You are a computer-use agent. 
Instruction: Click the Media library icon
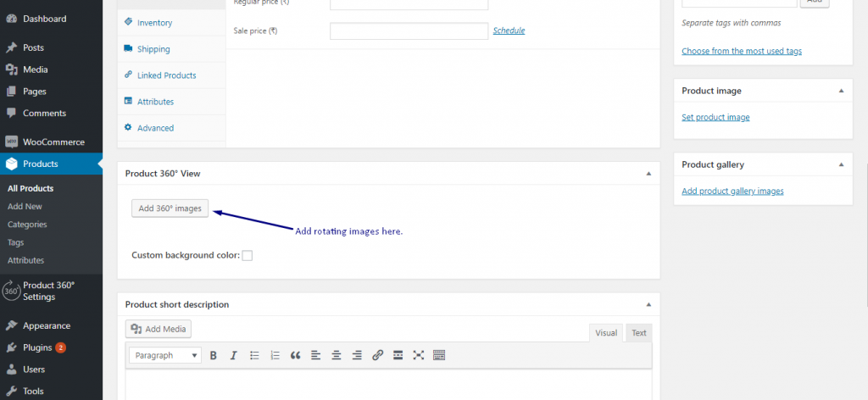11,69
